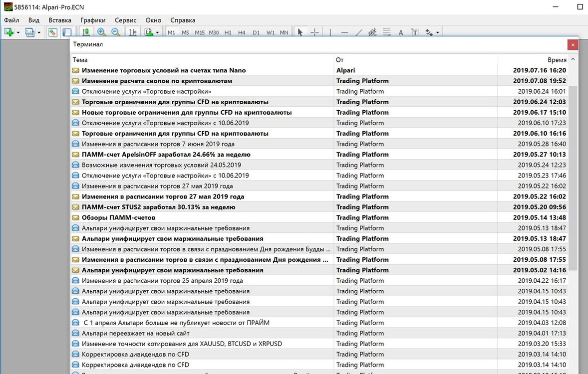Close the Терминал panel with red X

pyautogui.click(x=573, y=44)
